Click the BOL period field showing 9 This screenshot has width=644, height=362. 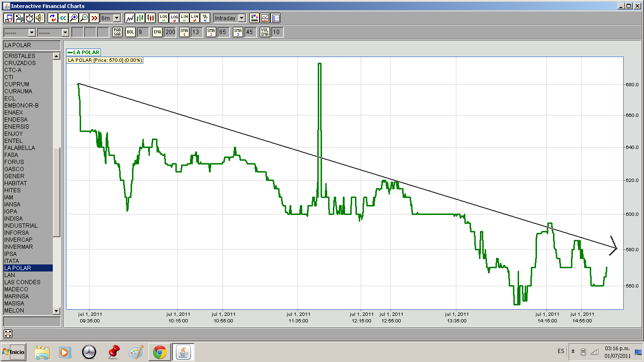click(x=142, y=32)
